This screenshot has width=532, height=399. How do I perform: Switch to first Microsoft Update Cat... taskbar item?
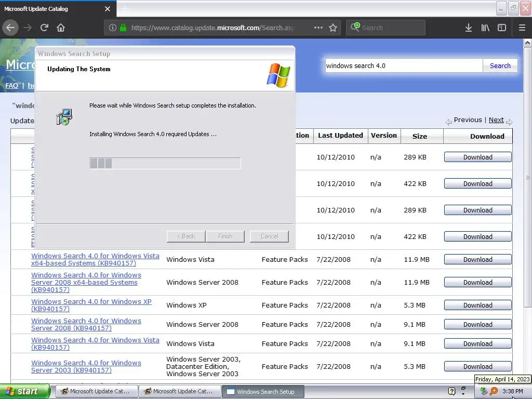pos(97,391)
